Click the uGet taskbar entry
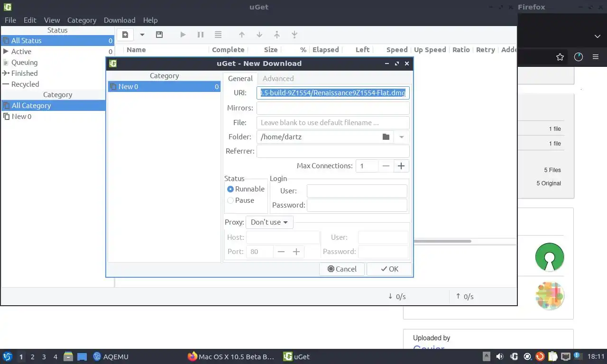 tap(296, 357)
